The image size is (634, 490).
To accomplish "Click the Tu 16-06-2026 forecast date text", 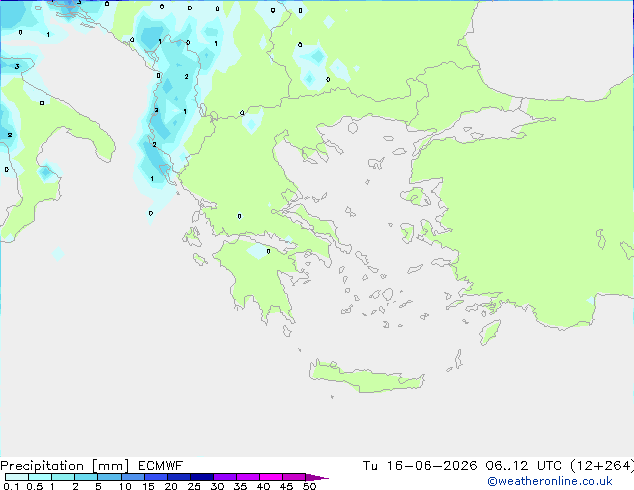I will 420,466.
